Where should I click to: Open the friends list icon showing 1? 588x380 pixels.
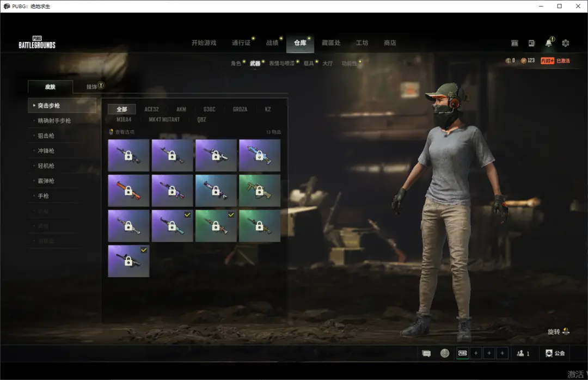point(523,353)
